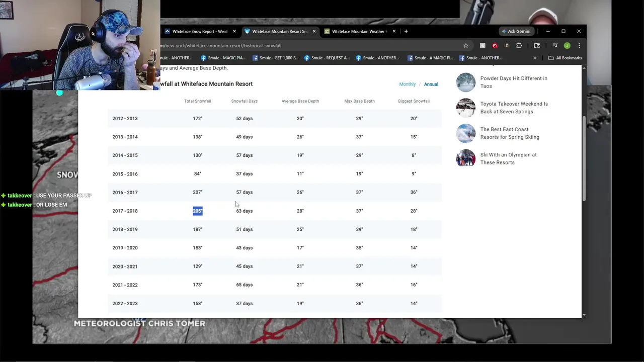The image size is (644, 362).
Task: Click the 36" biggest snowfall value for 2016 - 2017
Action: click(x=414, y=192)
